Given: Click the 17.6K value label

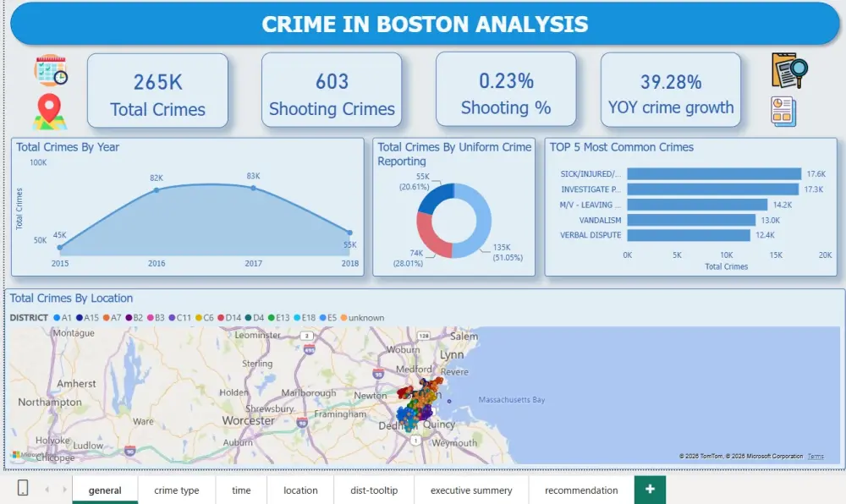Looking at the screenshot, I should coord(816,174).
